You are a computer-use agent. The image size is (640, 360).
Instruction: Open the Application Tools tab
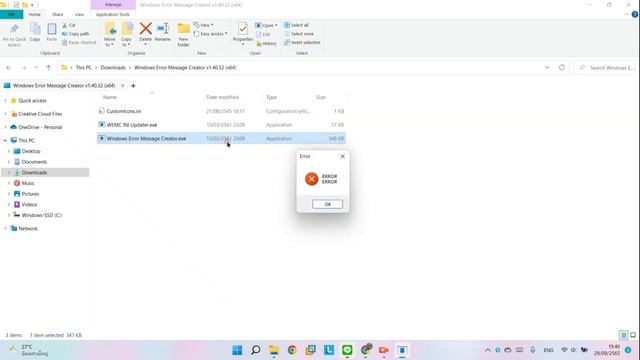pos(113,14)
